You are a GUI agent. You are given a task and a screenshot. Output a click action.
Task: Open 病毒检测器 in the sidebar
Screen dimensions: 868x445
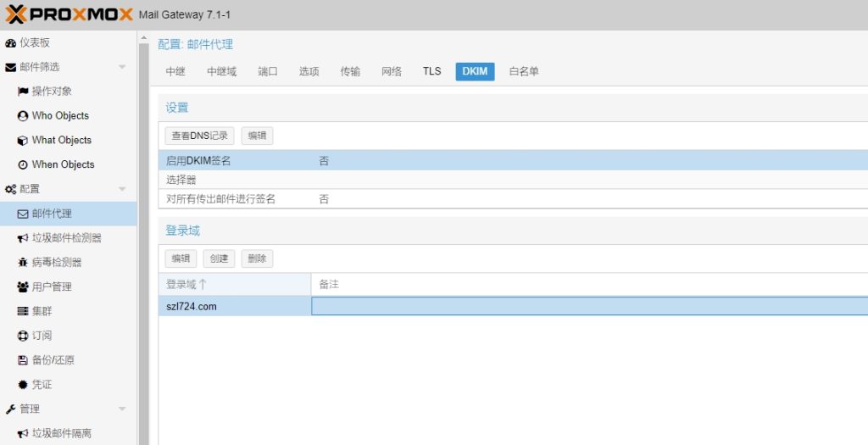click(x=57, y=263)
